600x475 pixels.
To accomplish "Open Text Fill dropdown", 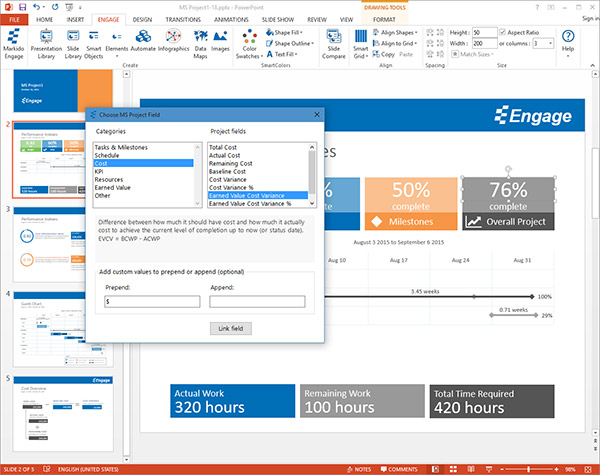I will (x=282, y=54).
